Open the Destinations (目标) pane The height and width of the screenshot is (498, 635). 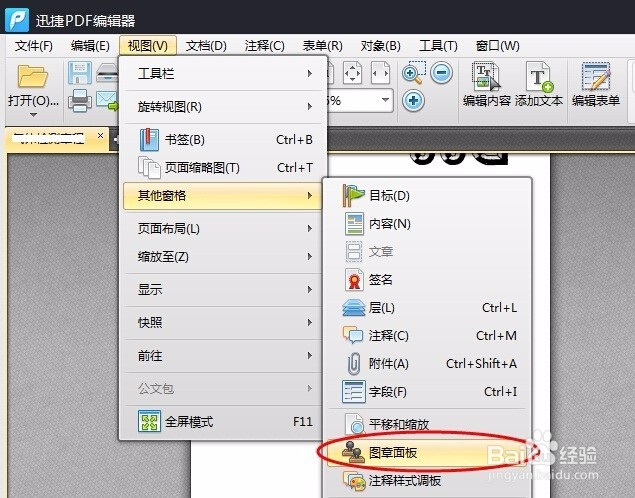click(x=427, y=196)
